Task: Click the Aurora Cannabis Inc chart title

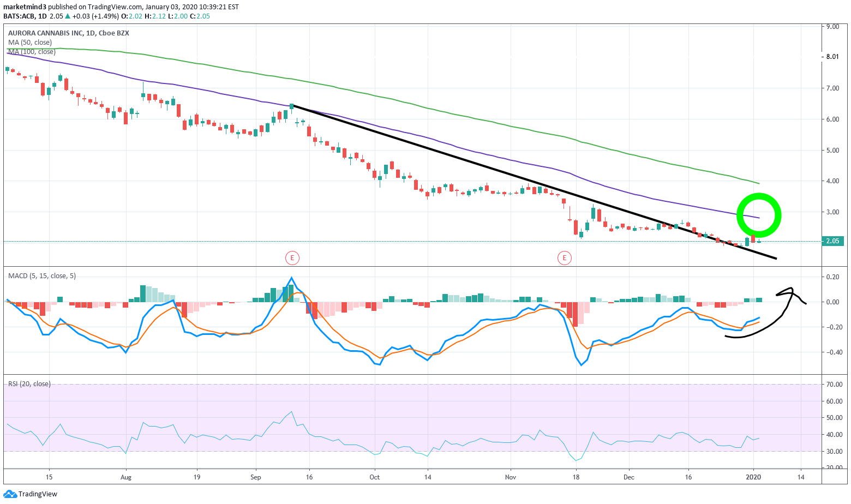Action: pyautogui.click(x=68, y=33)
